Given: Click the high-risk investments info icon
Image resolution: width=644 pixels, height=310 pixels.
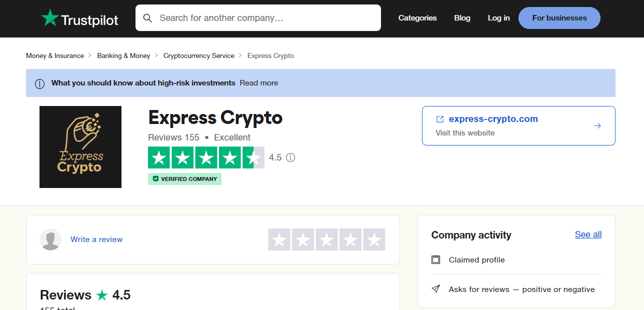Looking at the screenshot, I should click(39, 83).
